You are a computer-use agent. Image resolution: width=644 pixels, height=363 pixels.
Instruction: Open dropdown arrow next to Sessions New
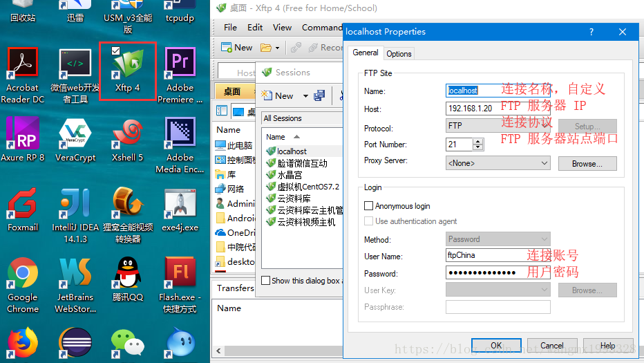coord(305,96)
